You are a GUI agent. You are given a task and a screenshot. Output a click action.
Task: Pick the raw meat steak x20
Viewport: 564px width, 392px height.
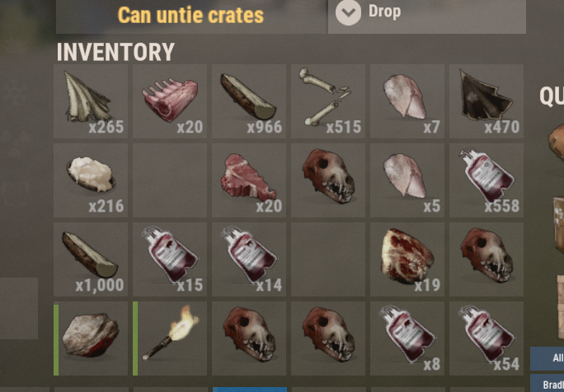249,180
